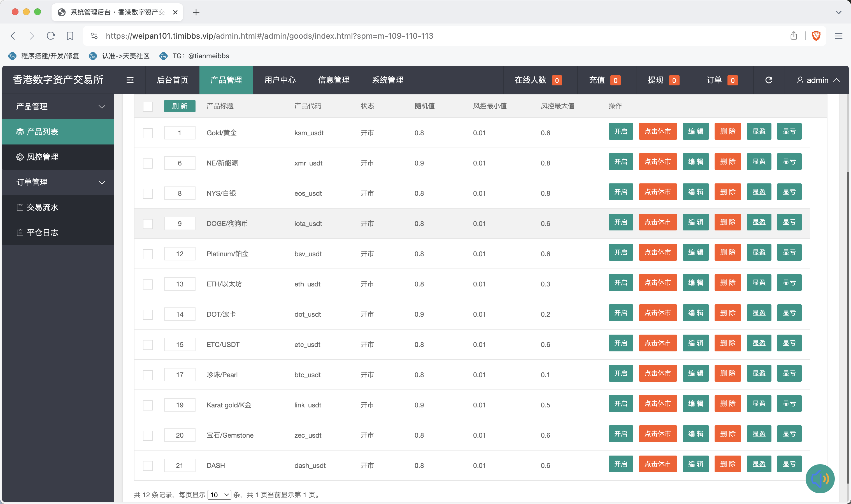Open the TG: @tianmeibbs bookmark

194,56
